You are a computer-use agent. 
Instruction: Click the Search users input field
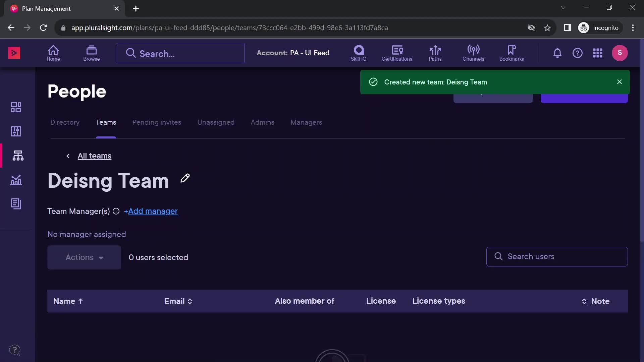(x=557, y=256)
